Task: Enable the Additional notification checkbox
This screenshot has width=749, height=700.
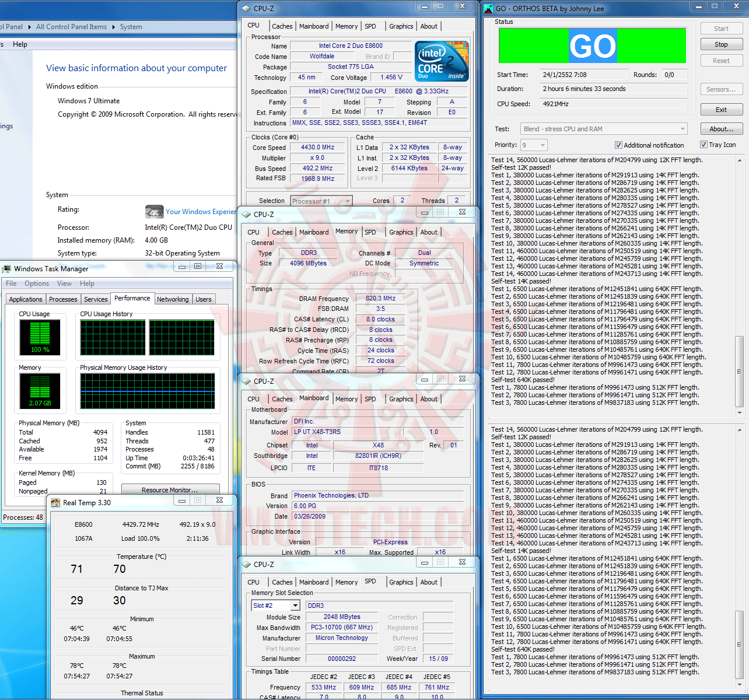Action: point(618,145)
